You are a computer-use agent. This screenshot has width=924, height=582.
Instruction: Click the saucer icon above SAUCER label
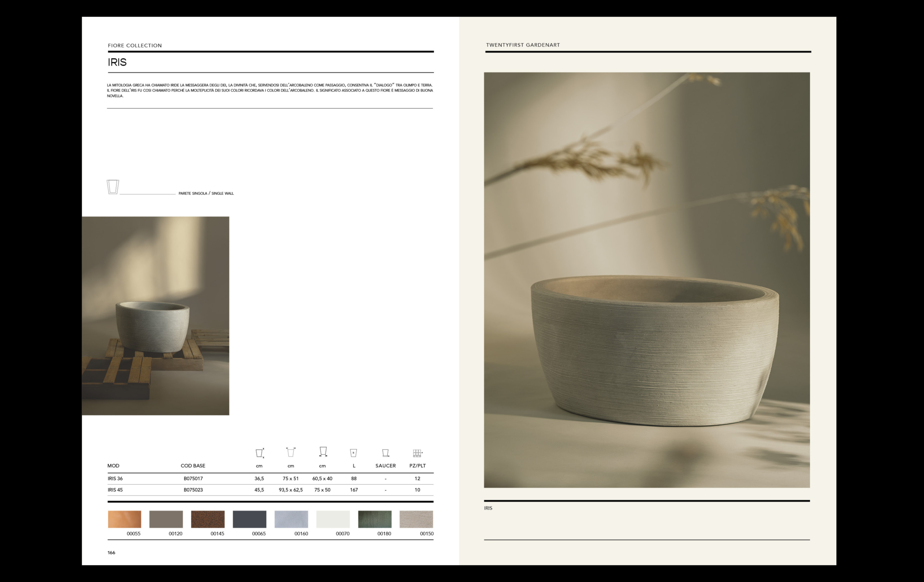coord(385,453)
